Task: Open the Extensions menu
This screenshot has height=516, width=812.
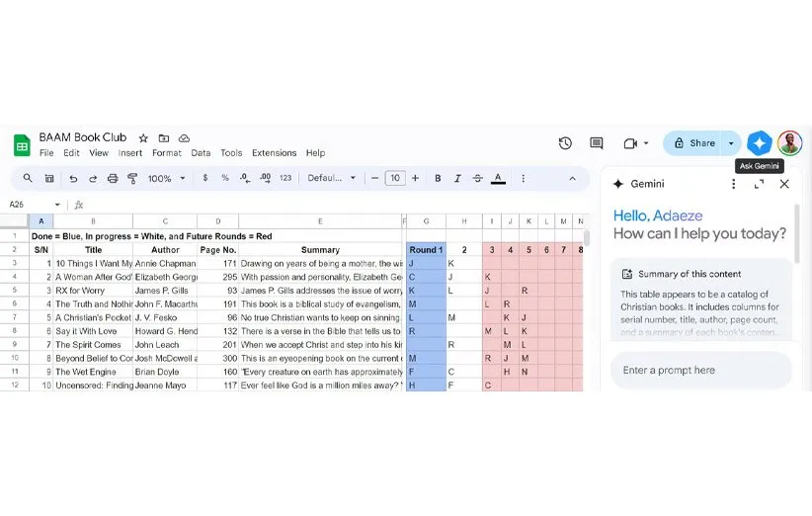Action: click(274, 153)
